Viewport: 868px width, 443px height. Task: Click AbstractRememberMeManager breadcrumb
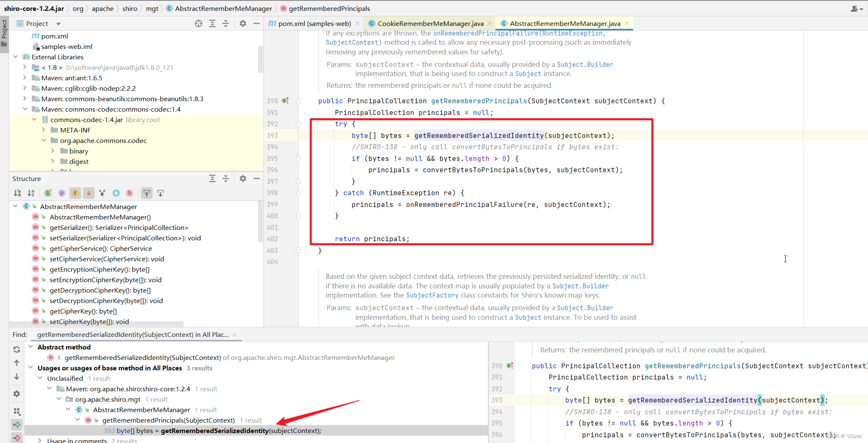coord(219,8)
